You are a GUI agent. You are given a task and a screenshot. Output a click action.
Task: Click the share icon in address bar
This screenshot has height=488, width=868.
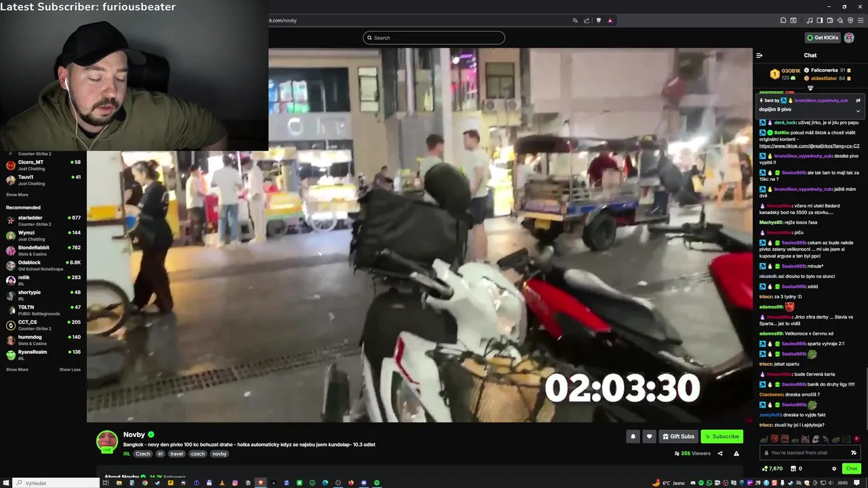point(587,20)
